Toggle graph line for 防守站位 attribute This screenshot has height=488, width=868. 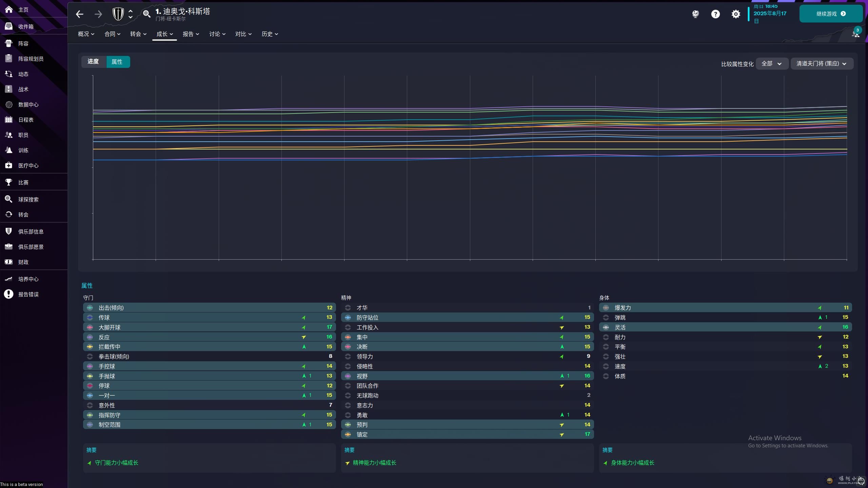pyautogui.click(x=348, y=318)
